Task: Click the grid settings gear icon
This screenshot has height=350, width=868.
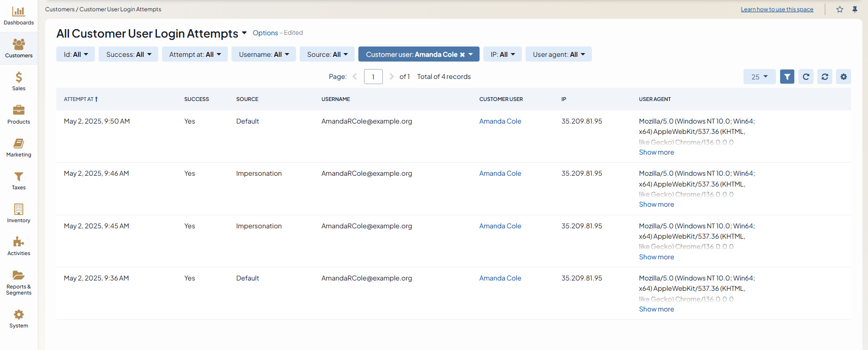Action: pos(844,77)
